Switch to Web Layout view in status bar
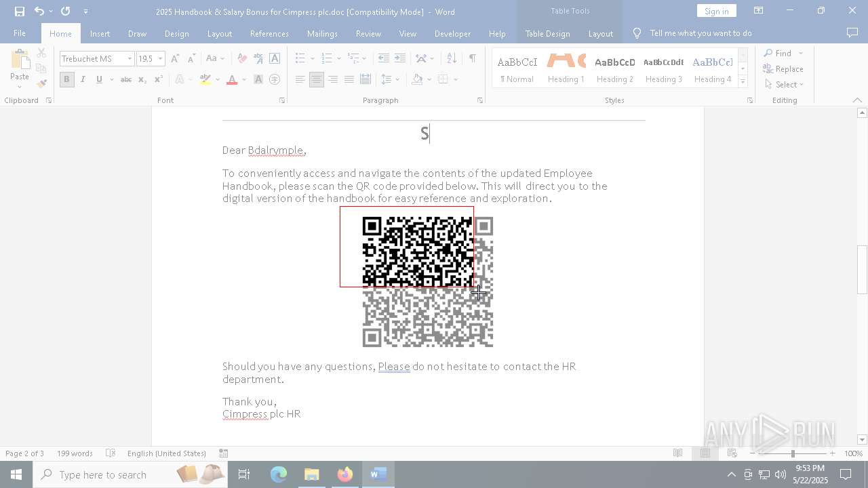The image size is (868, 488). click(x=732, y=453)
